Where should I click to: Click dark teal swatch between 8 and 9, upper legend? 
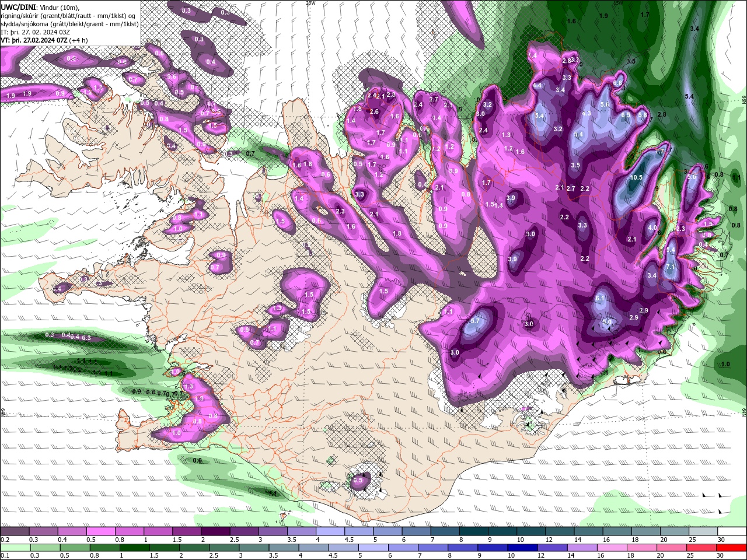coord(473,531)
